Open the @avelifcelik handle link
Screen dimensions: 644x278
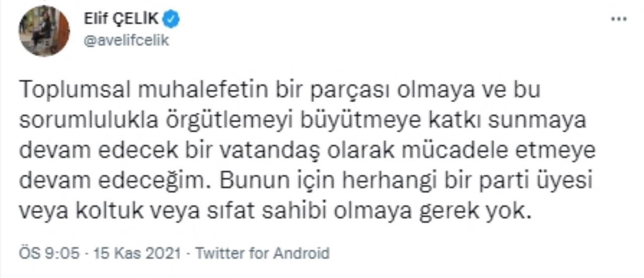126,41
